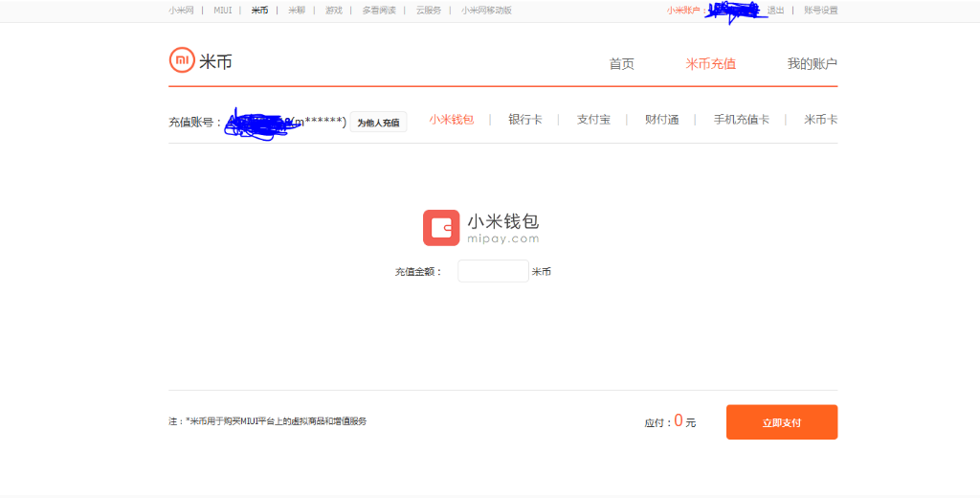Screen dimensions: 980x498
Task: Open 云服务 link in top bar
Action: pyautogui.click(x=429, y=11)
